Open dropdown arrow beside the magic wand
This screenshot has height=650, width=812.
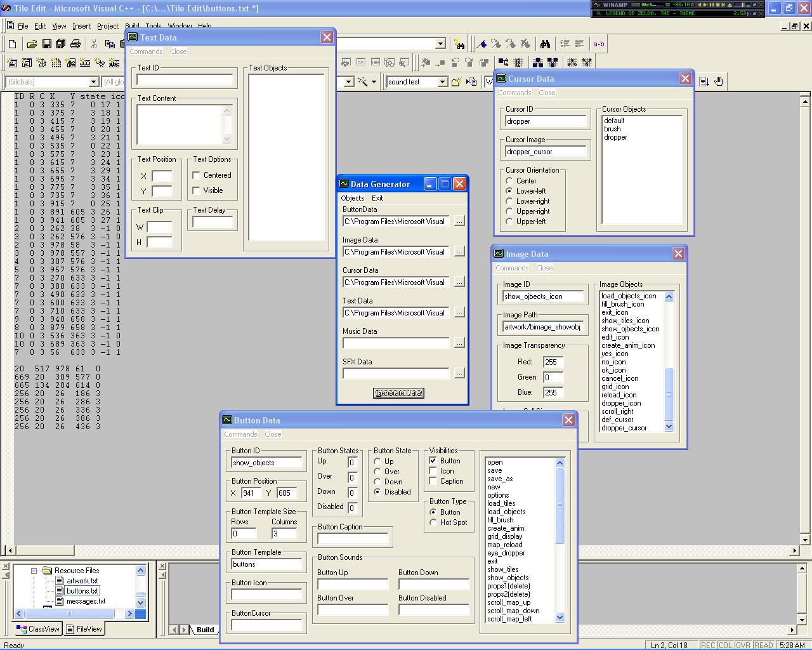click(374, 82)
